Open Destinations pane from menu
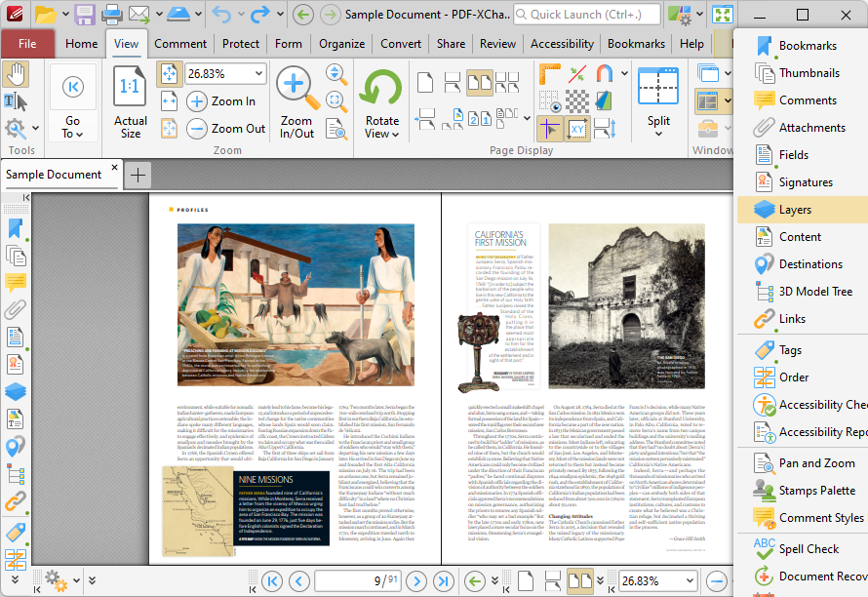Image resolution: width=868 pixels, height=597 pixels. pyautogui.click(x=801, y=264)
